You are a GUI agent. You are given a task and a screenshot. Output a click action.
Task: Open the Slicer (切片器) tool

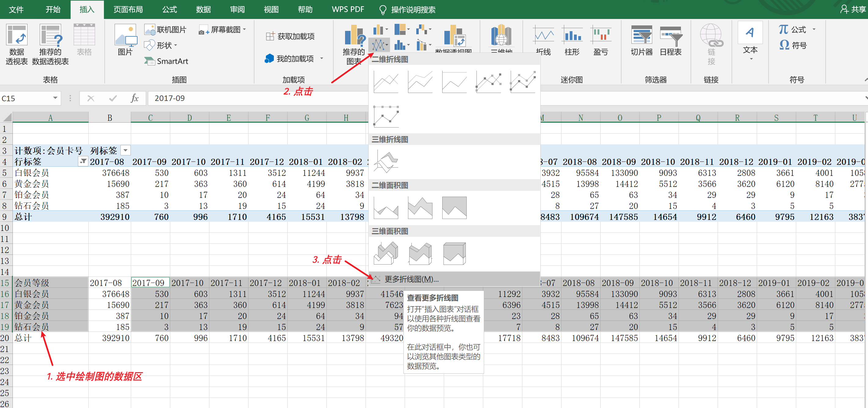[641, 41]
